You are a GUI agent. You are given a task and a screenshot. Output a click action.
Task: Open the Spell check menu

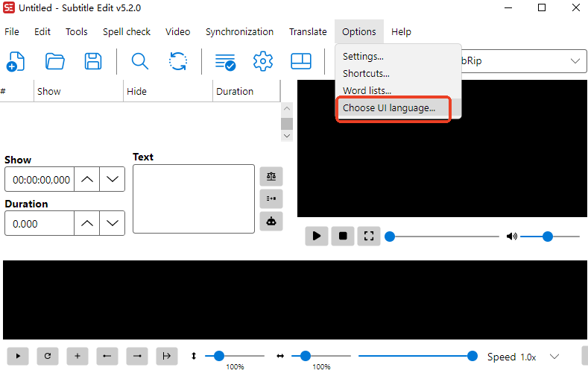point(127,31)
